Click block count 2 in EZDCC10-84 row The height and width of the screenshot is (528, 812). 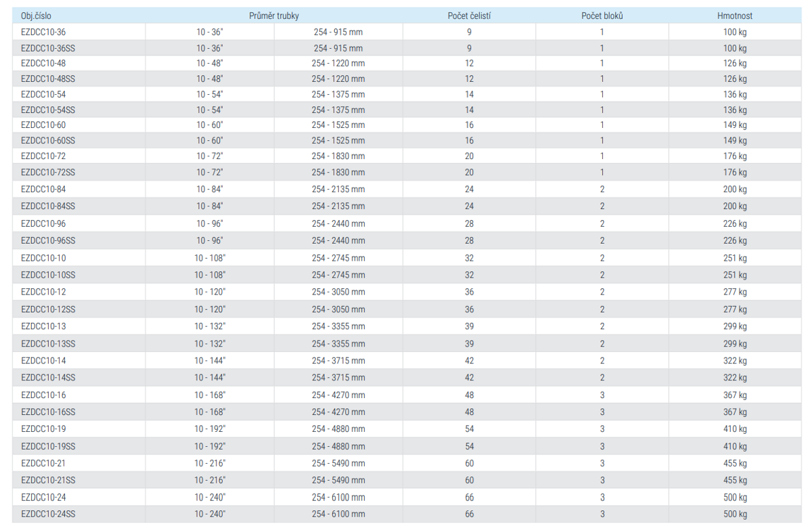click(602, 189)
